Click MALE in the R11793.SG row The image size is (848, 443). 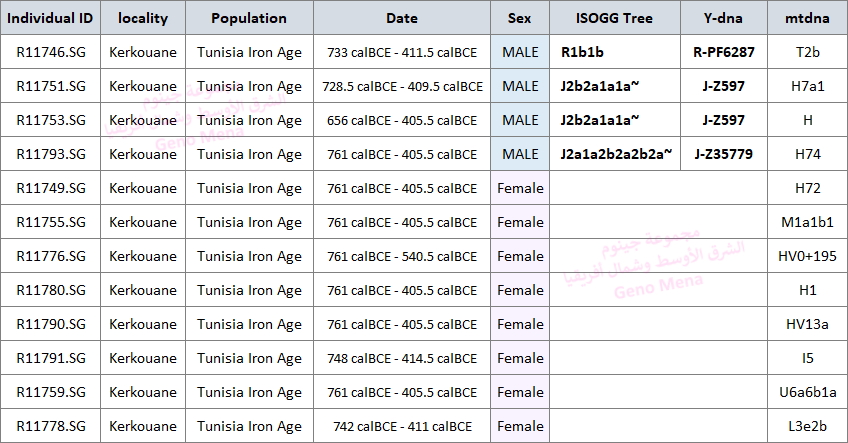click(x=520, y=154)
